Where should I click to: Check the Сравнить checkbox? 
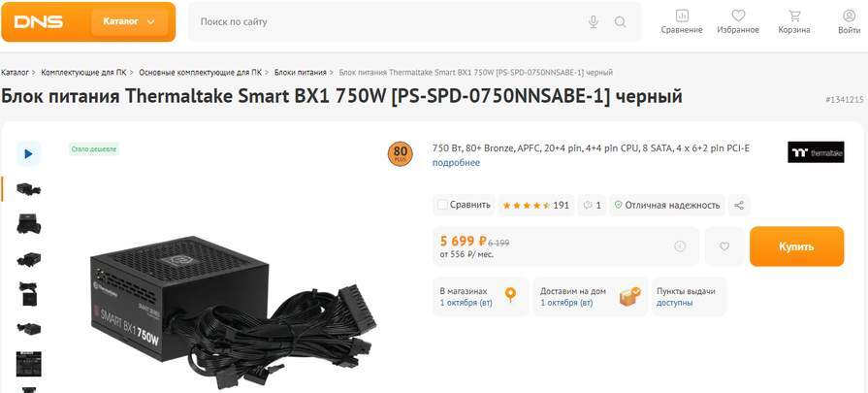tap(443, 206)
